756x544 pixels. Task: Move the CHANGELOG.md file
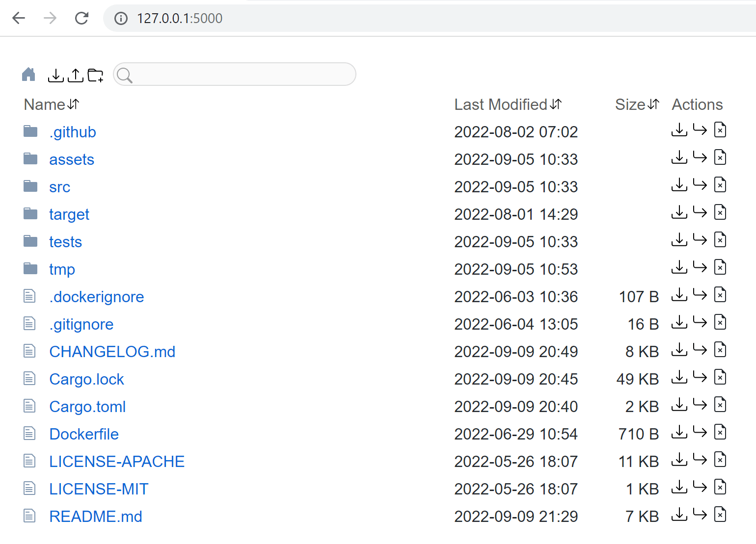700,350
